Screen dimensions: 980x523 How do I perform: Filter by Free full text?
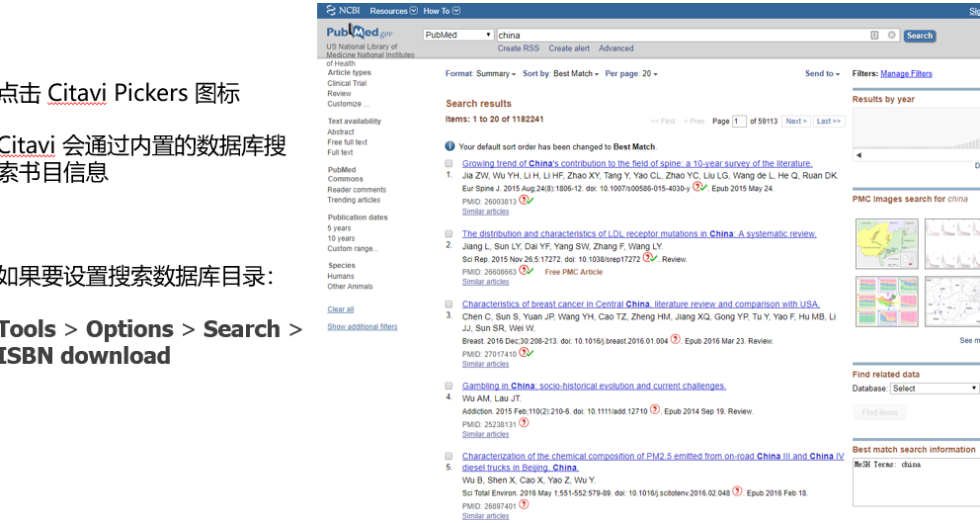[x=348, y=142]
